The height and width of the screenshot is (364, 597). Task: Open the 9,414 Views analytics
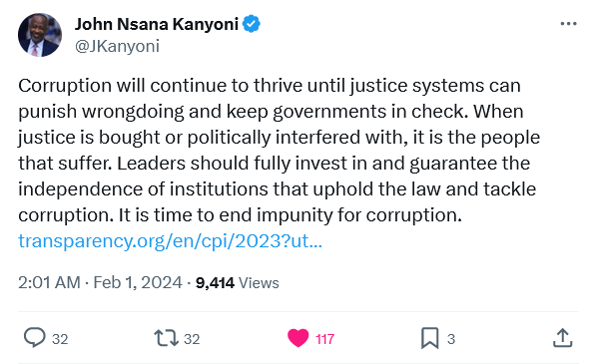(238, 283)
